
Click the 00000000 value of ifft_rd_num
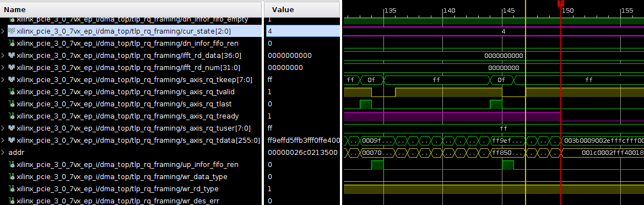tap(285, 67)
